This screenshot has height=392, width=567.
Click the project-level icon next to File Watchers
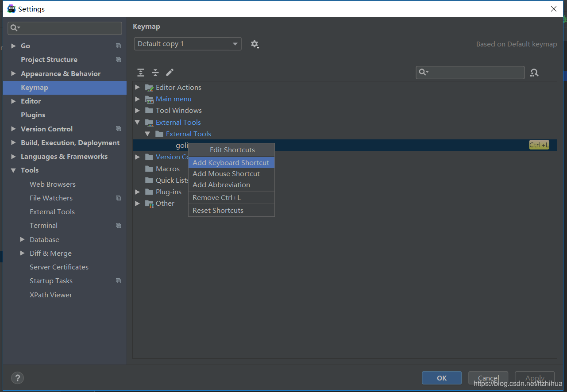pyautogui.click(x=118, y=198)
